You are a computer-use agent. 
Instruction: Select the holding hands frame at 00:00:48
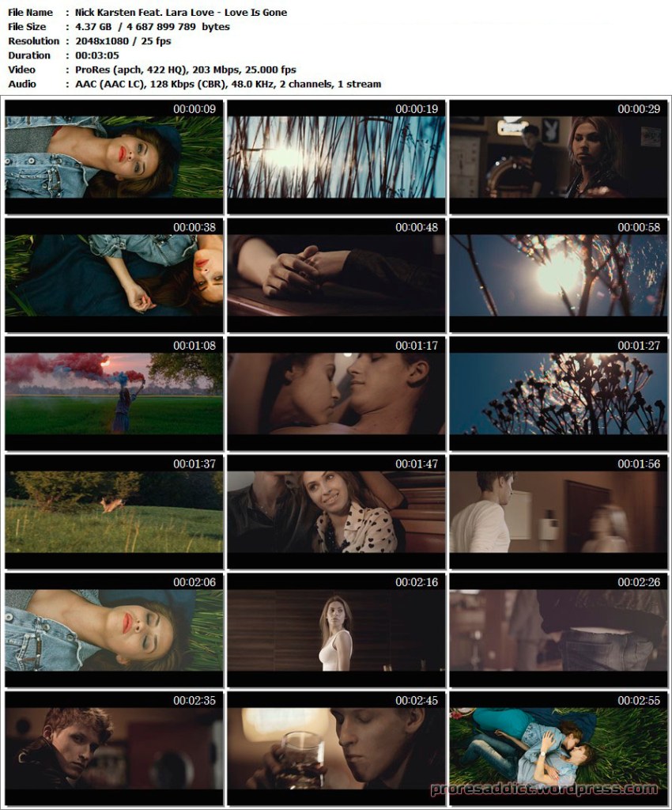(336, 275)
